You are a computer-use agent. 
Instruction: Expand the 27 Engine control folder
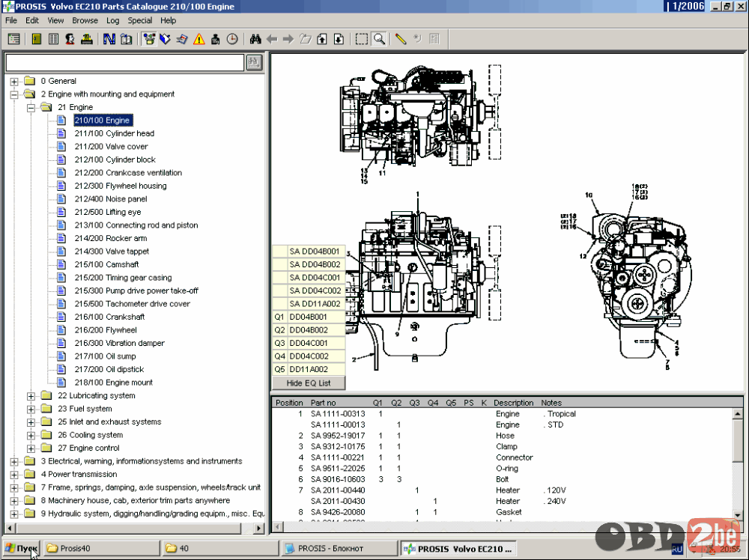[x=31, y=448]
